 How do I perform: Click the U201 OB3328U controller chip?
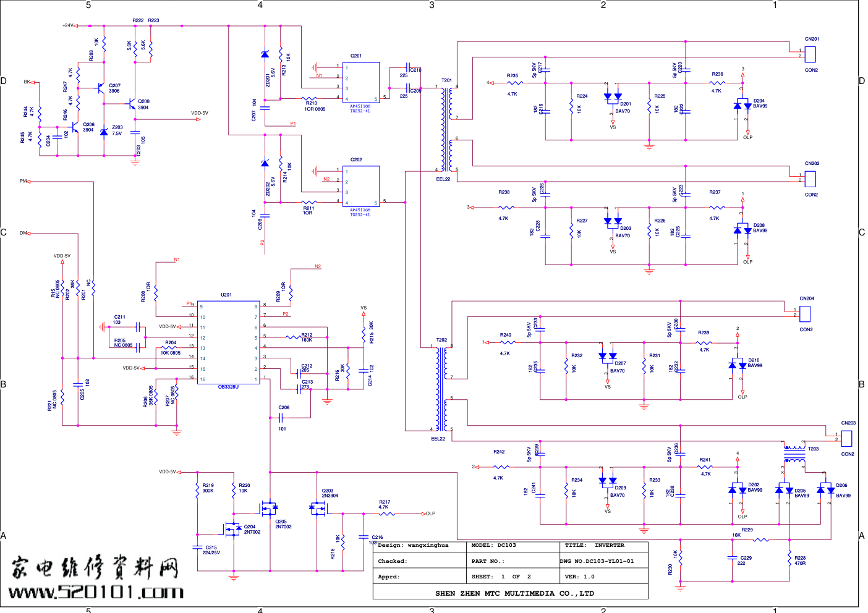point(228,342)
